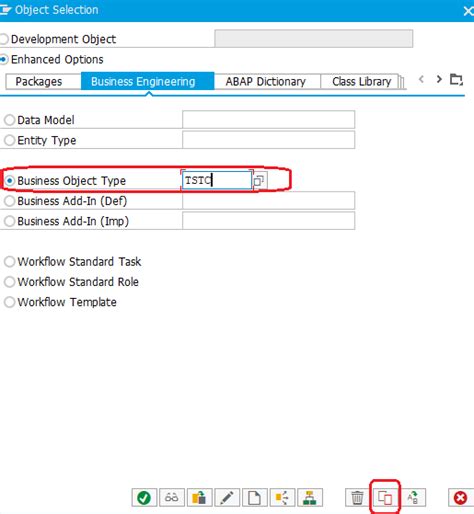
Task: Open value help beside Business Object Type
Action: coord(259,181)
